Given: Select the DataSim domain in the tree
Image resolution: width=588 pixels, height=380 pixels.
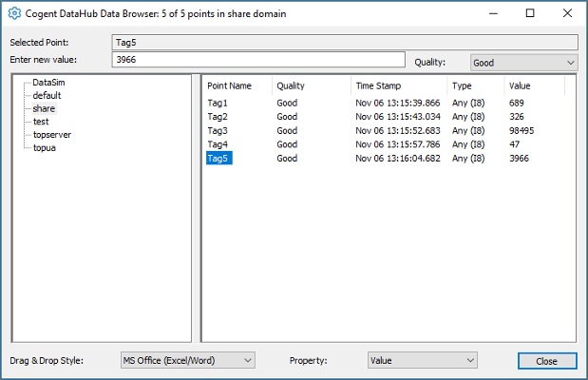Looking at the screenshot, I should point(48,83).
